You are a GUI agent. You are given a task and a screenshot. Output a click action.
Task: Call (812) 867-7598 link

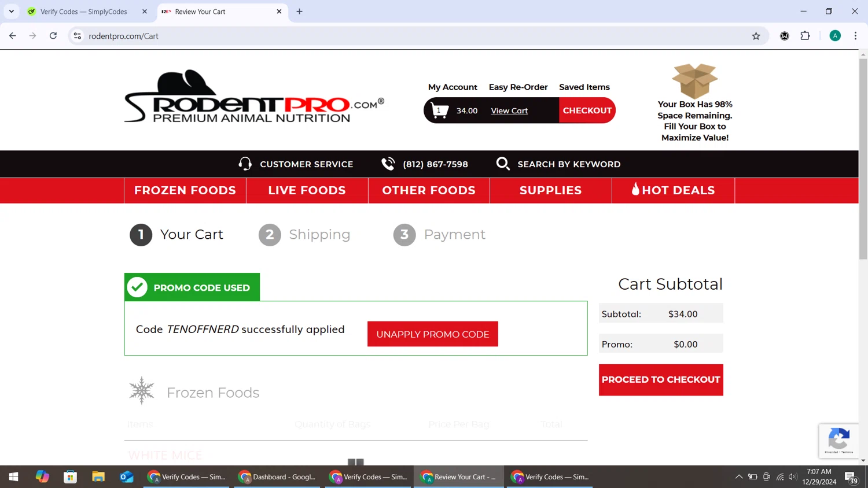point(436,164)
